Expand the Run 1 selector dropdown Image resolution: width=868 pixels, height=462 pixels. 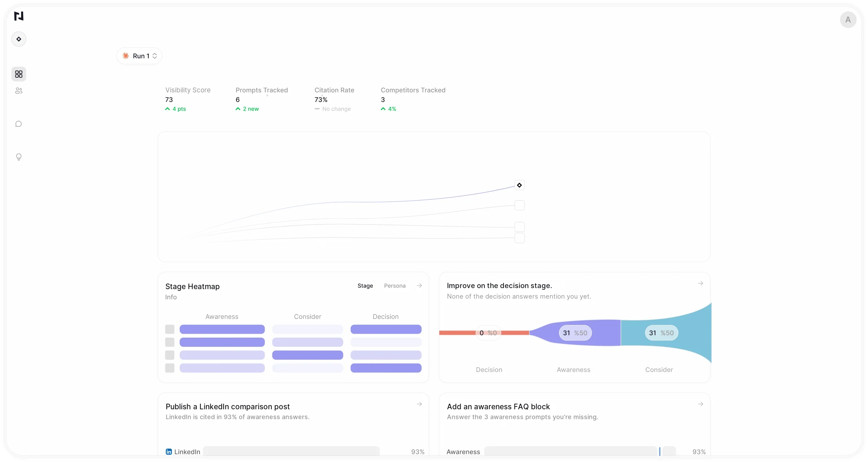139,56
